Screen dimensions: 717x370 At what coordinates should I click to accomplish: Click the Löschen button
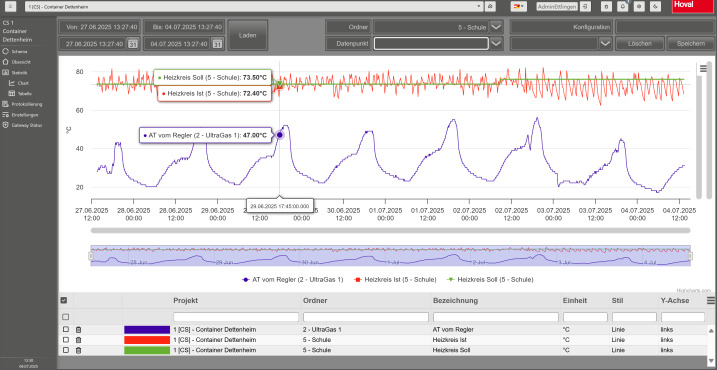(x=639, y=44)
